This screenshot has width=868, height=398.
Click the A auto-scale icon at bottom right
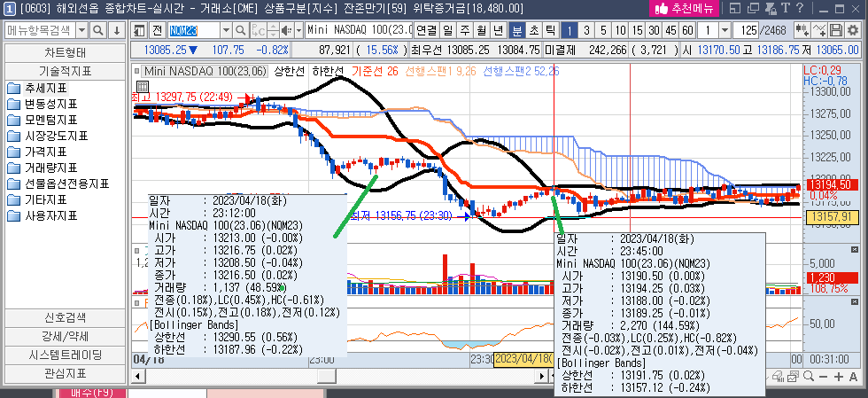pyautogui.click(x=853, y=377)
